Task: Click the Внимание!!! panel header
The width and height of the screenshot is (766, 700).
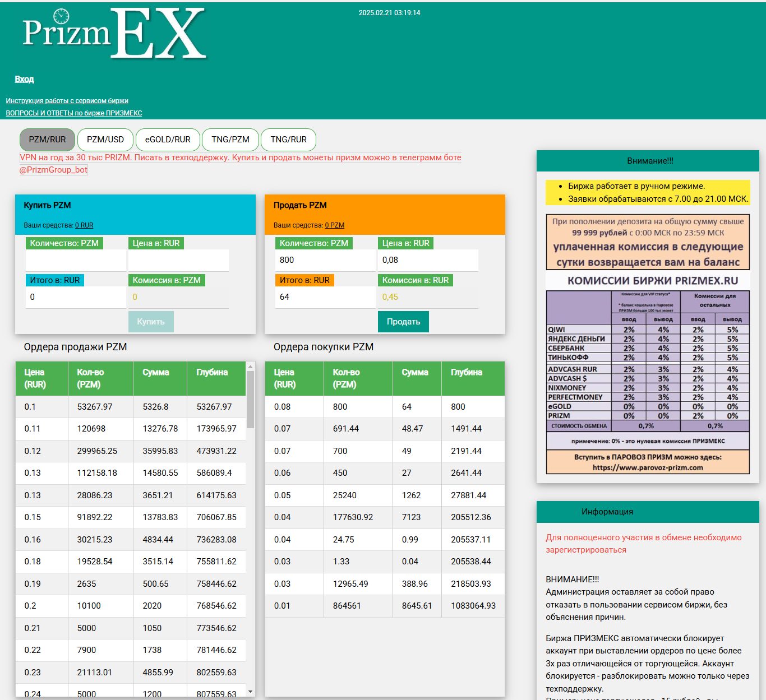Action: point(648,161)
